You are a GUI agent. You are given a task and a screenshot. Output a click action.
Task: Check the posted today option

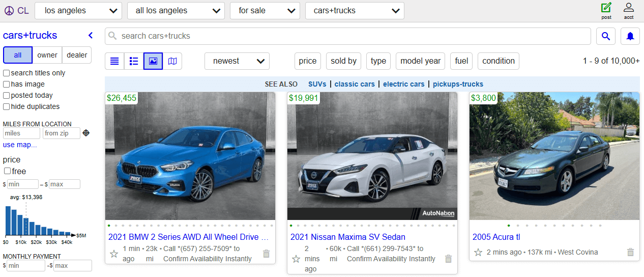(x=7, y=96)
